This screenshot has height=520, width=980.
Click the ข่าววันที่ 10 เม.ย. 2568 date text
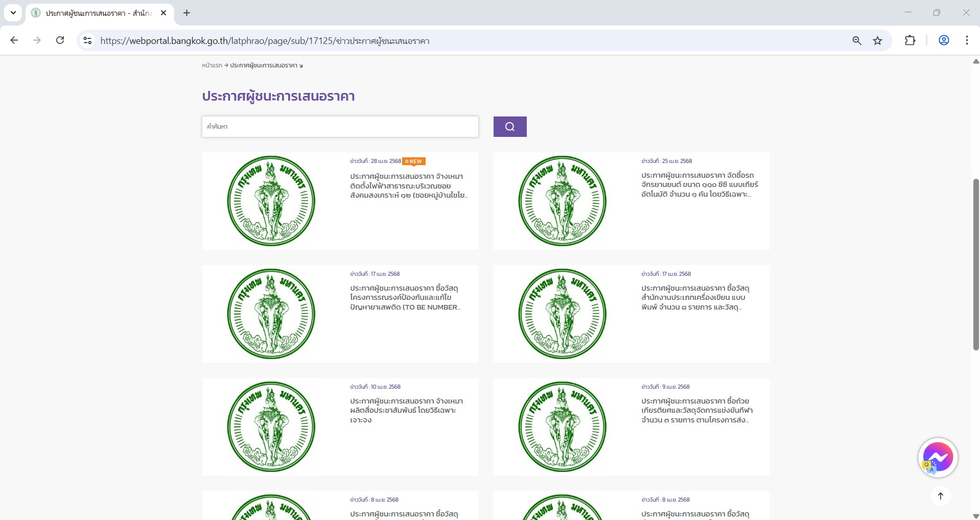(x=376, y=387)
